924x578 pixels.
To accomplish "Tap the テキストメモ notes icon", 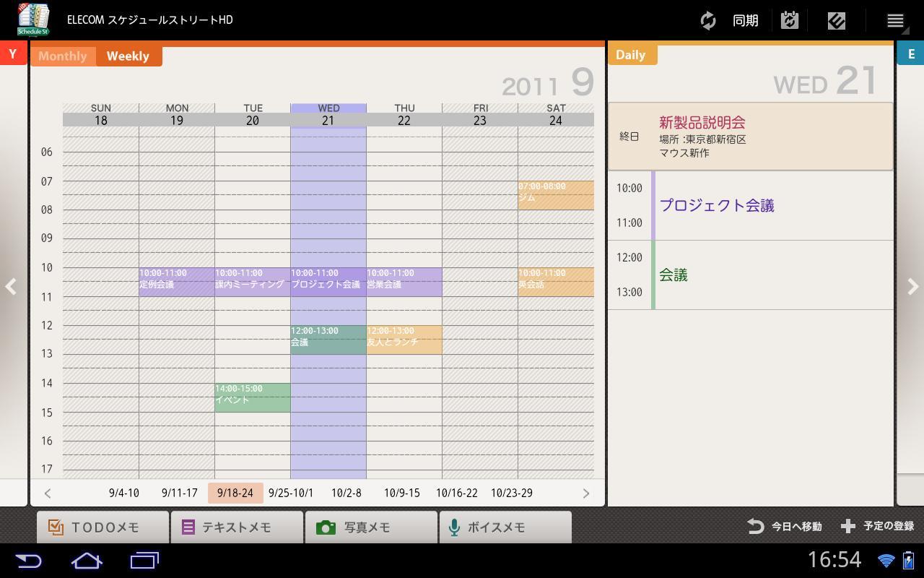I will (189, 527).
